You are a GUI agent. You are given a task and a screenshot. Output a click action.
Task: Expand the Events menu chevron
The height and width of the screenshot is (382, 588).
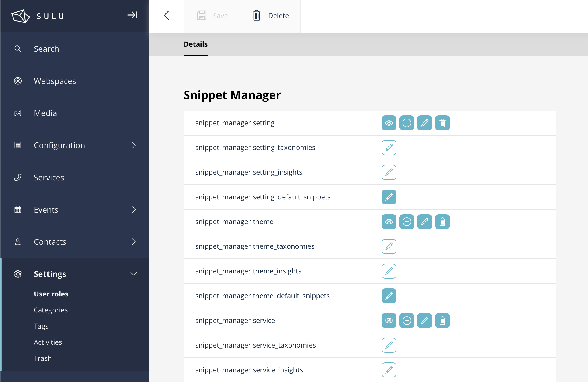(134, 210)
